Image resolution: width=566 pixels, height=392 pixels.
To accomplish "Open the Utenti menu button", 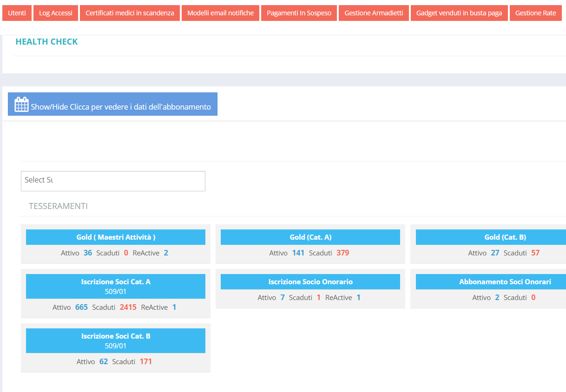I will pos(17,13).
